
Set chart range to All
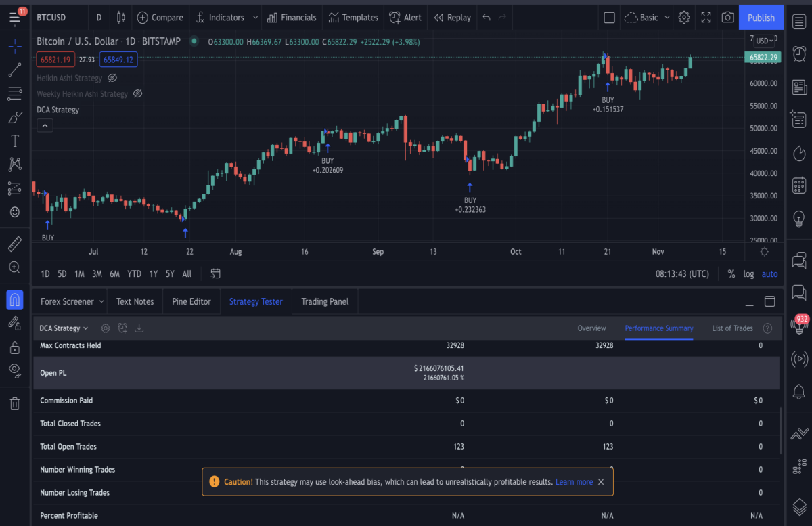(x=187, y=274)
